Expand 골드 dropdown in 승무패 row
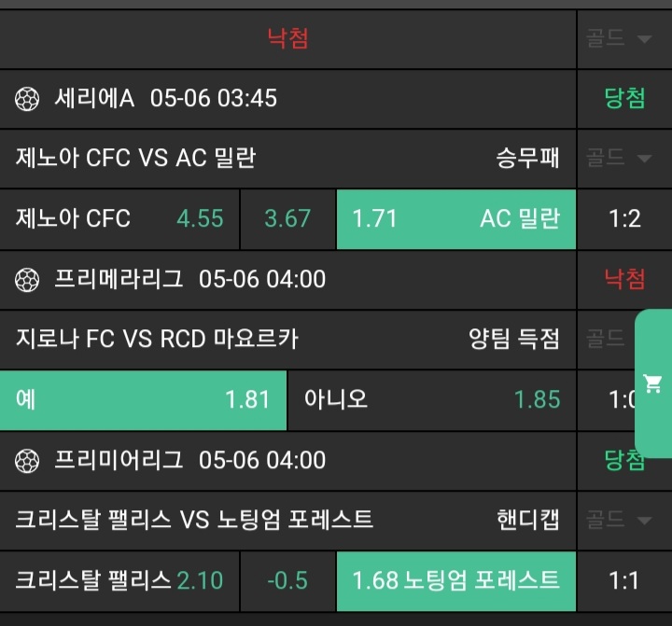This screenshot has width=672, height=626. [x=618, y=159]
